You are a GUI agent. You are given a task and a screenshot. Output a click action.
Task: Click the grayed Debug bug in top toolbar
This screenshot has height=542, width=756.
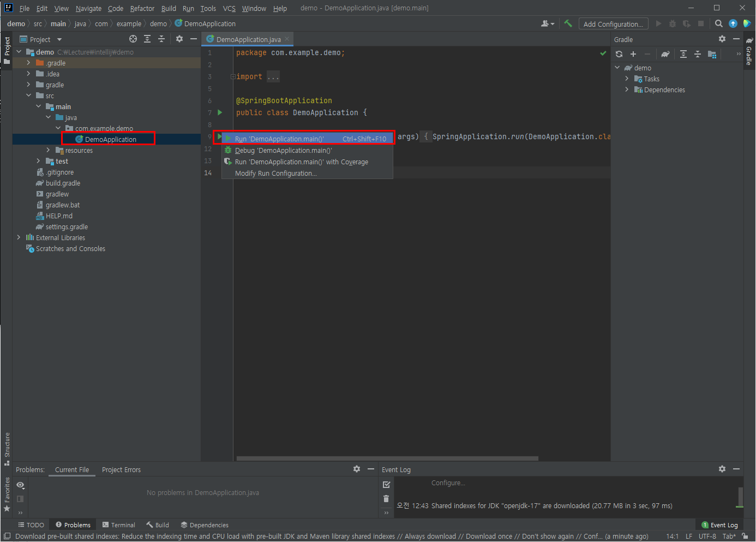[x=673, y=23]
